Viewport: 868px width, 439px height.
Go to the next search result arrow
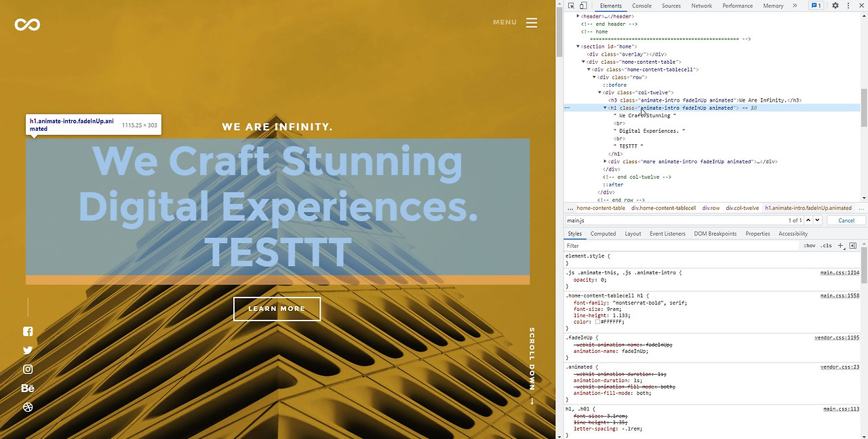tap(818, 220)
